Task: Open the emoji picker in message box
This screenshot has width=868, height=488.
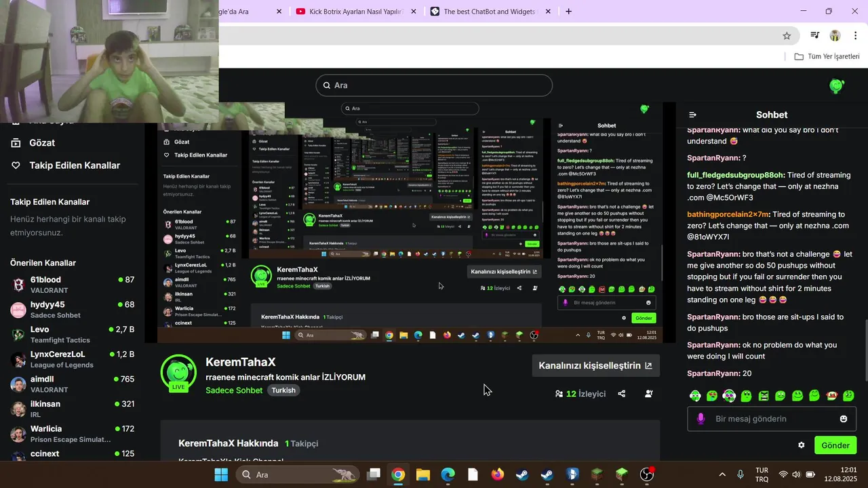Action: pos(844,419)
